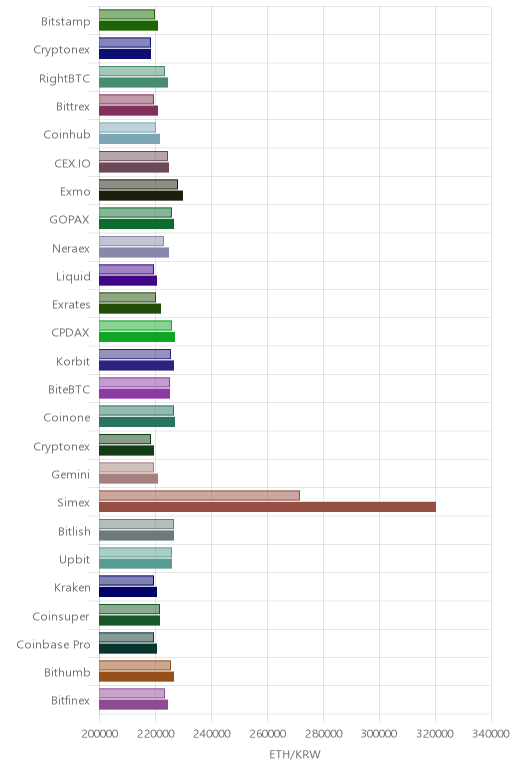The width and height of the screenshot is (512, 772).
Task: Click the 320000 tick label
Action: 435,734
